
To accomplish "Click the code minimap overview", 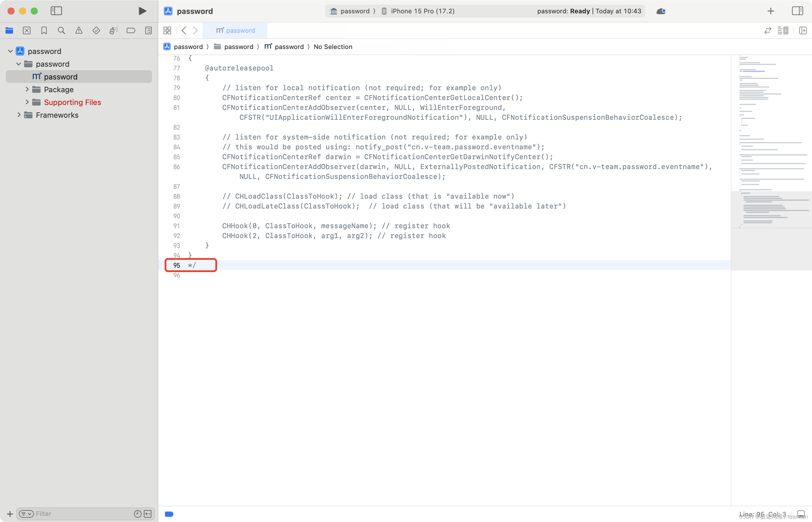I will pos(771,142).
